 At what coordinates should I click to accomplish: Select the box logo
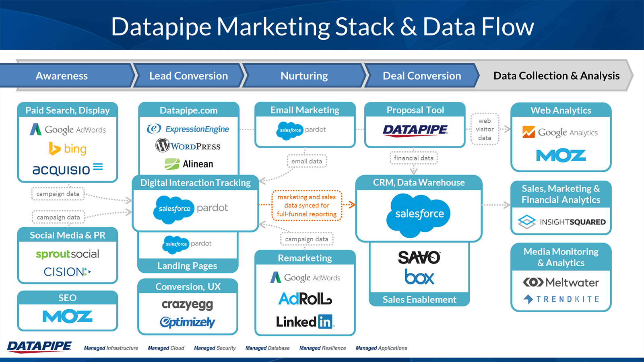(x=419, y=277)
